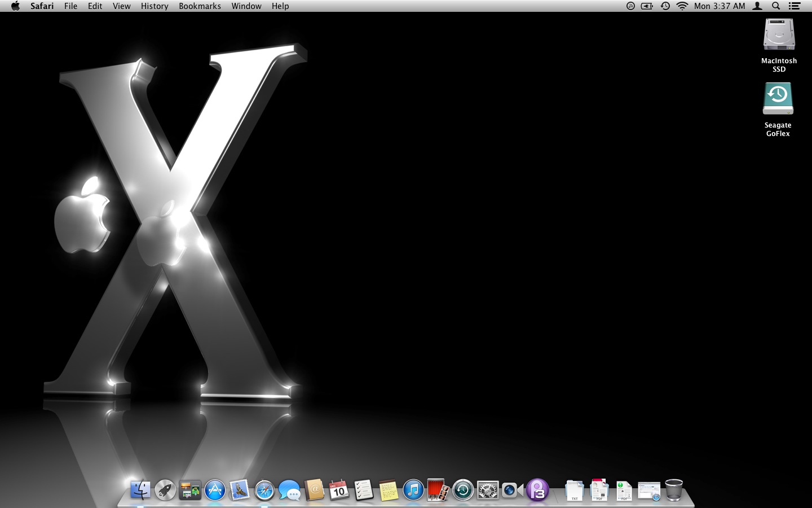Open the photo slideshow app in Dock
The width and height of the screenshot is (812, 508).
coord(190,490)
